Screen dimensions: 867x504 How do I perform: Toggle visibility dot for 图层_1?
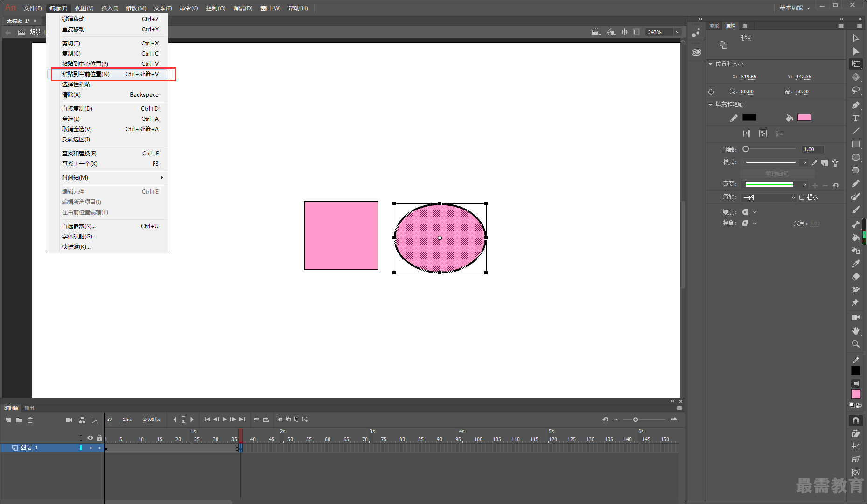click(91, 448)
